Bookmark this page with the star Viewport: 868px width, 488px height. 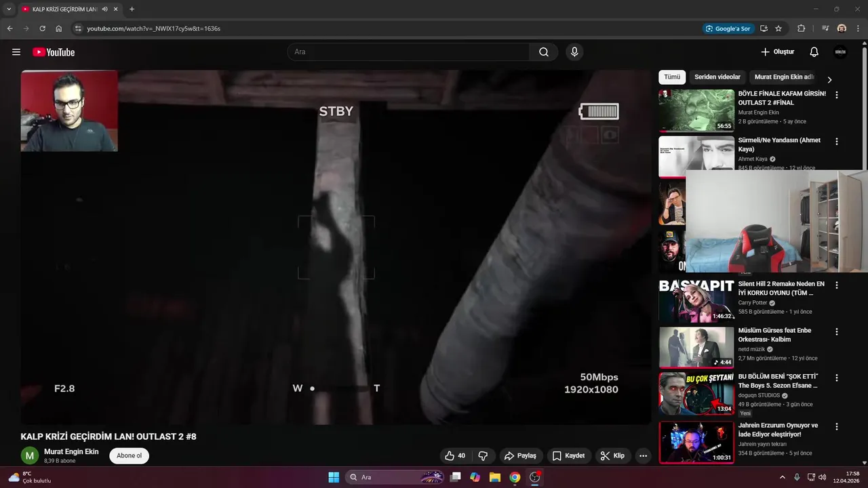click(778, 28)
